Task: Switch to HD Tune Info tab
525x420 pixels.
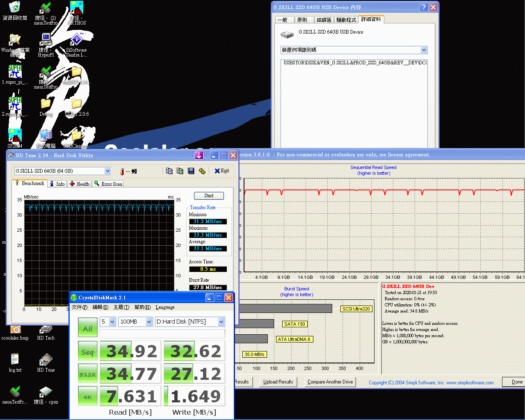Action: pyautogui.click(x=57, y=184)
